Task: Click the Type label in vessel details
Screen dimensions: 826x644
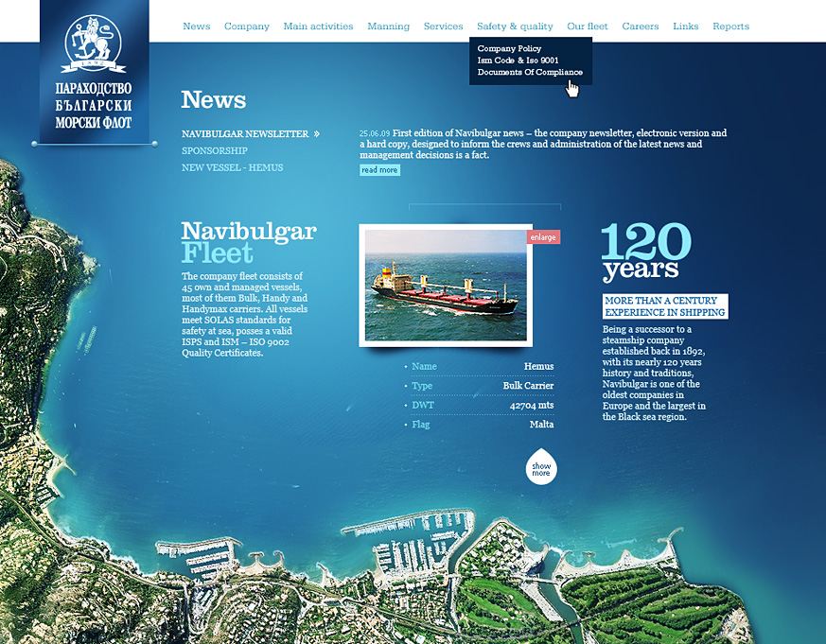Action: (x=421, y=386)
